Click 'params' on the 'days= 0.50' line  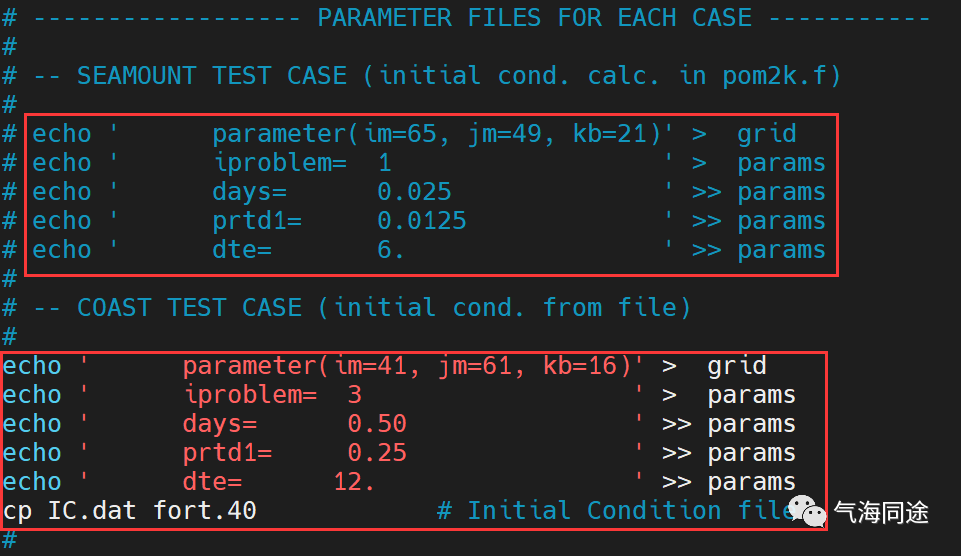(751, 424)
